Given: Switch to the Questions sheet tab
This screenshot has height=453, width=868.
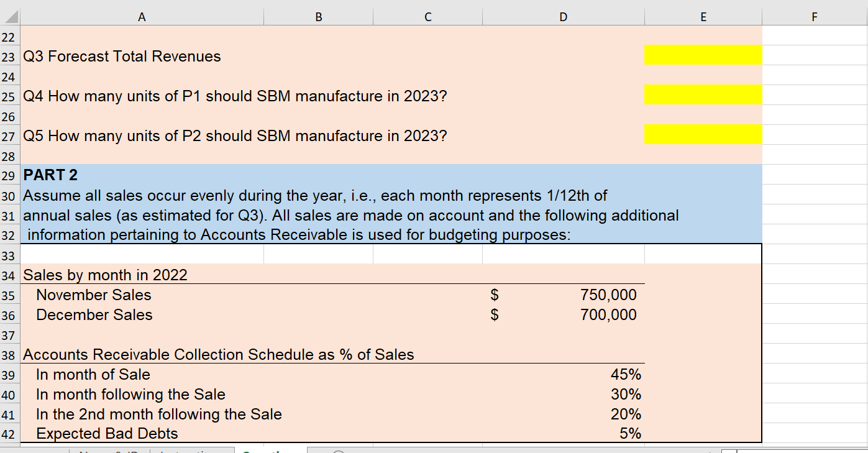Looking at the screenshot, I should (271, 449).
